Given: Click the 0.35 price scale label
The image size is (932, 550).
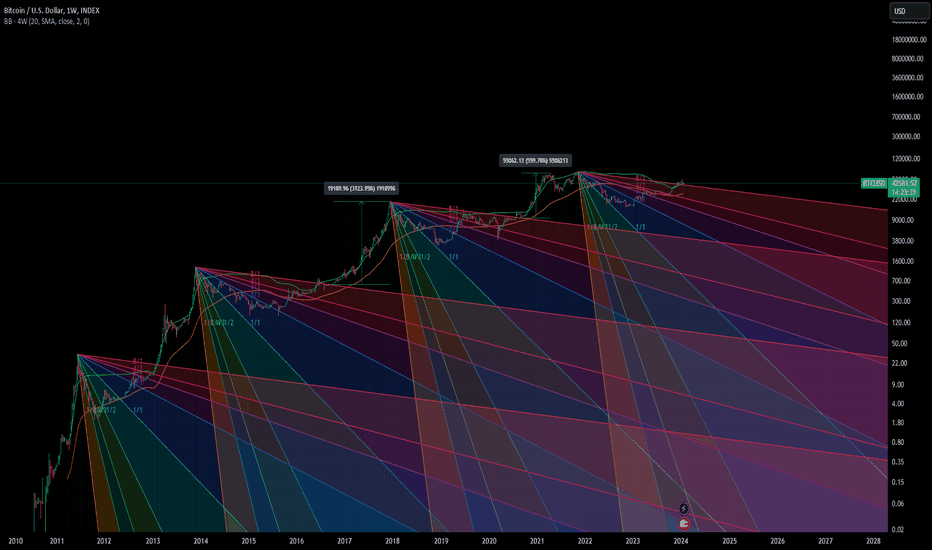Looking at the screenshot, I should tap(898, 462).
